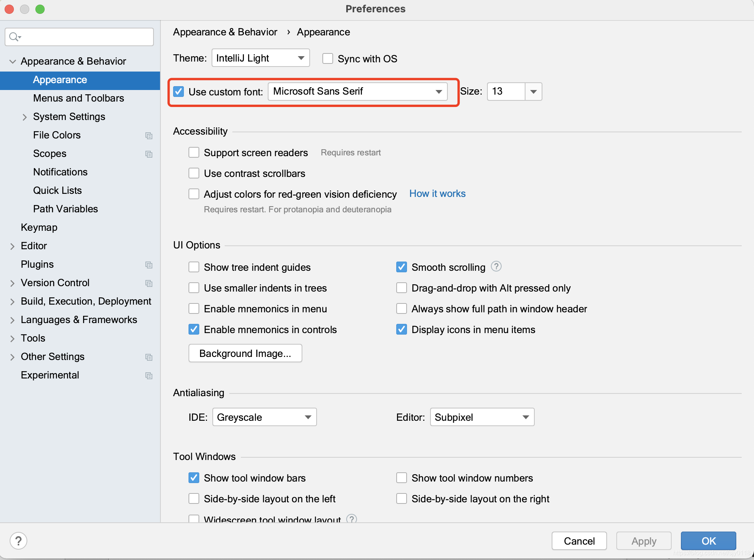Viewport: 754px width, 560px height.
Task: Expand the Build, Execution, Deployment node
Action: (x=12, y=302)
